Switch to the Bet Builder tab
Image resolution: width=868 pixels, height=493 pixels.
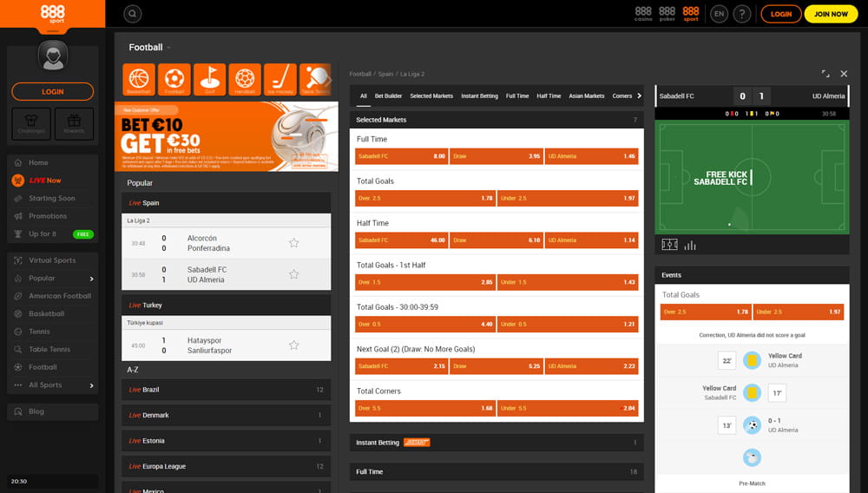[388, 95]
